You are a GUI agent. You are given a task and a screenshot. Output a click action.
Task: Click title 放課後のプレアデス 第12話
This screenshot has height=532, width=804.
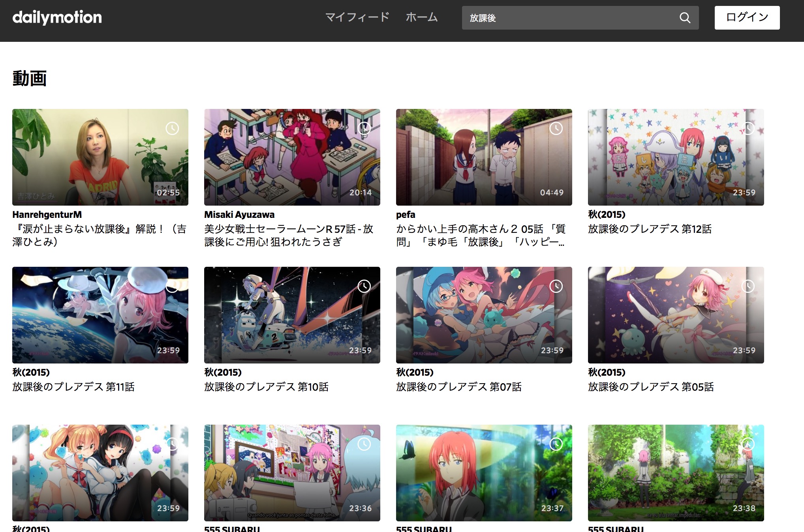(650, 229)
